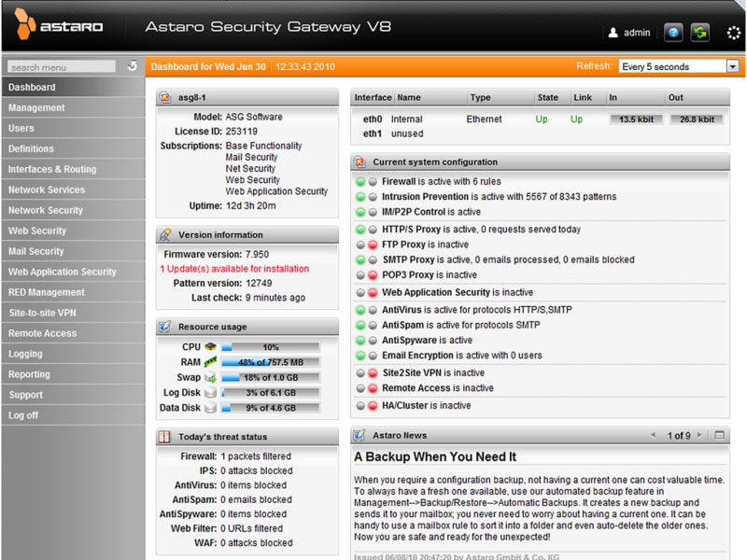Expand the Interfaces & Routing menu

click(74, 170)
